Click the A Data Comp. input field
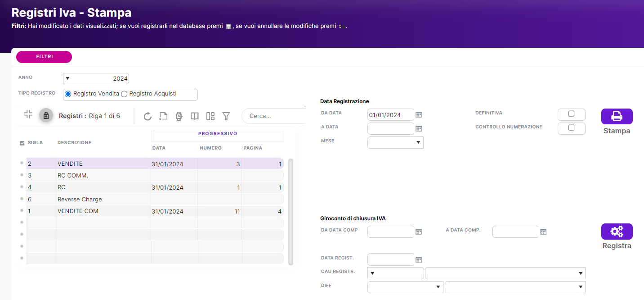This screenshot has width=644, height=300. (515, 232)
